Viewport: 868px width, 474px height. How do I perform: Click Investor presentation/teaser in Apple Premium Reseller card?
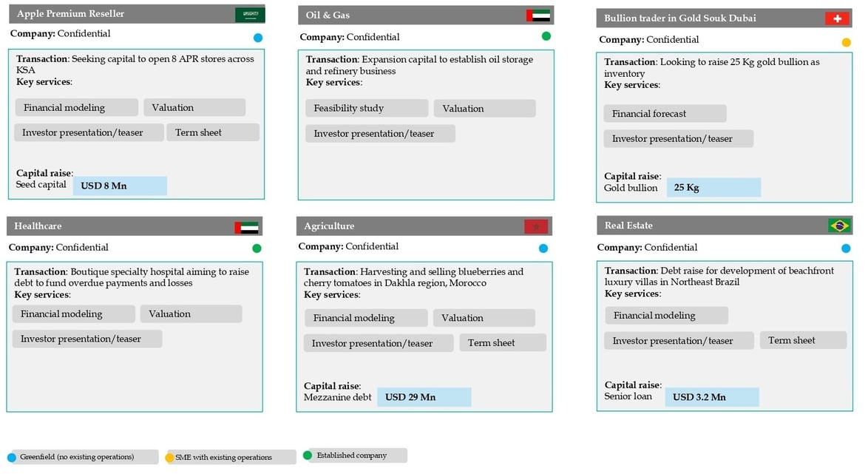(89, 132)
